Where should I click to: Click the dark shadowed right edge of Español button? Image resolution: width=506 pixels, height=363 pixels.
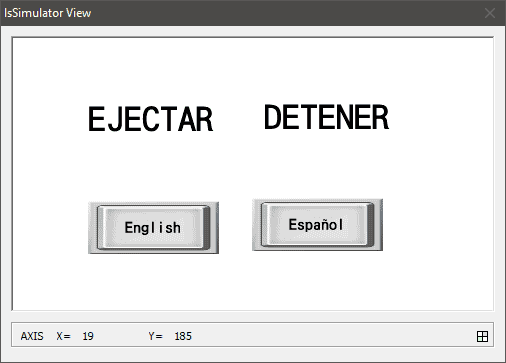click(x=371, y=225)
